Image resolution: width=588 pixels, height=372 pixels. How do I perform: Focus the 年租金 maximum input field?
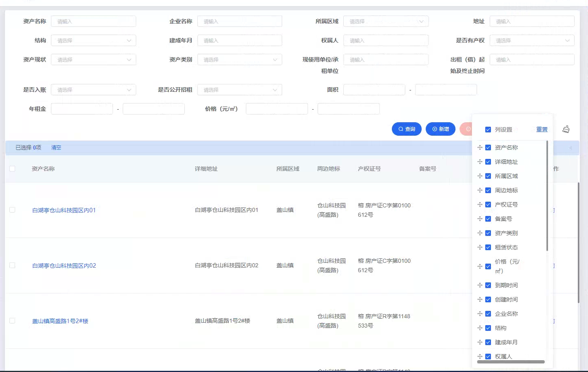click(x=154, y=109)
